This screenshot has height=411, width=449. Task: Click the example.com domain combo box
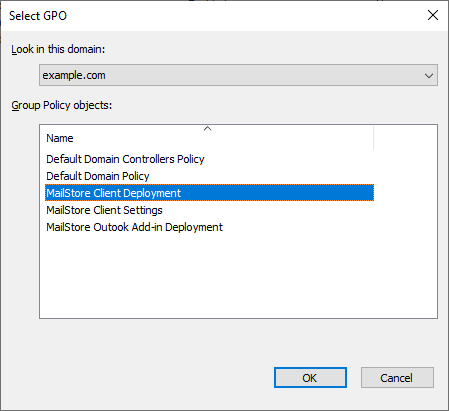pos(238,75)
